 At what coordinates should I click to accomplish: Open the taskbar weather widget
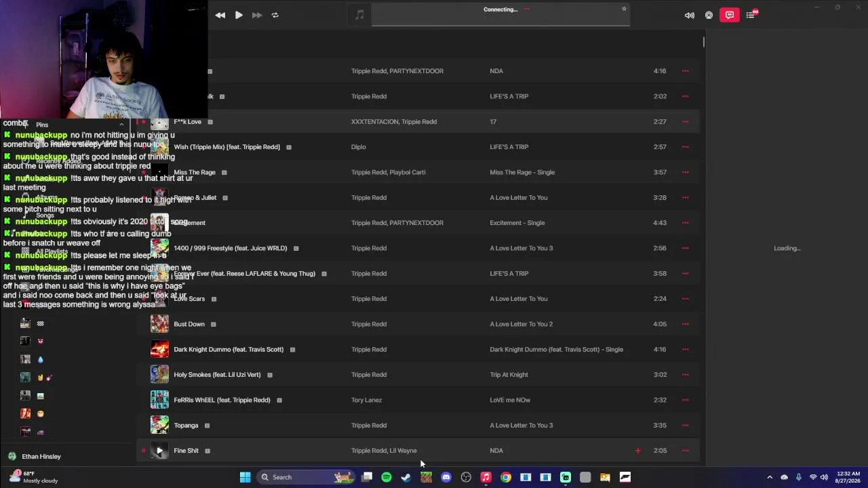coord(34,477)
